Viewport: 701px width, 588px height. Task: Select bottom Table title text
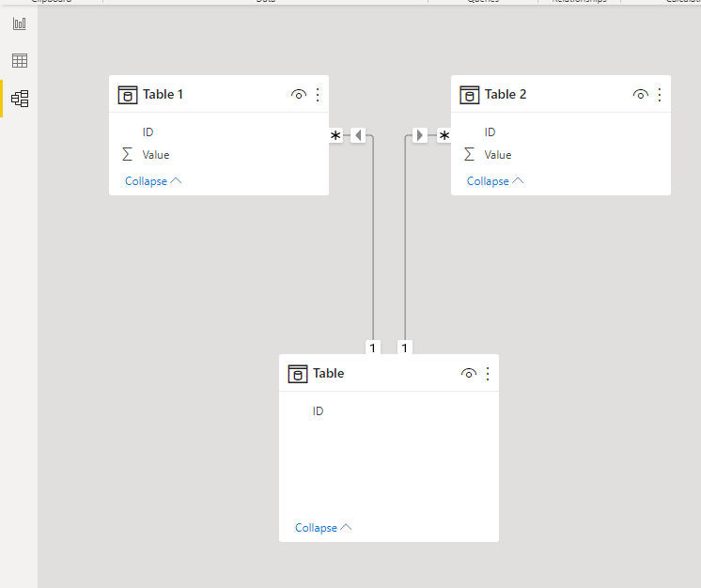pos(329,374)
